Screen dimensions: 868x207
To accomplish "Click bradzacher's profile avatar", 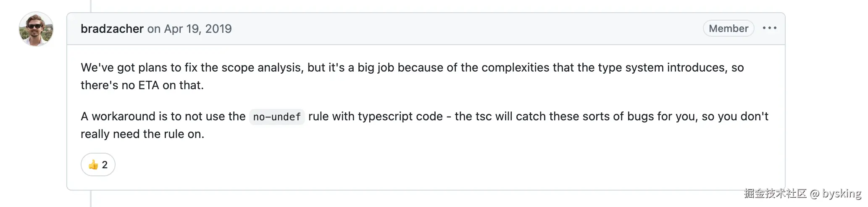I will coord(36,29).
